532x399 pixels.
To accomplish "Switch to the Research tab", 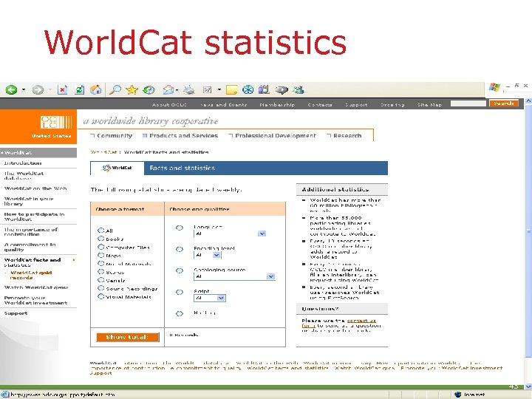I will coord(344,136).
